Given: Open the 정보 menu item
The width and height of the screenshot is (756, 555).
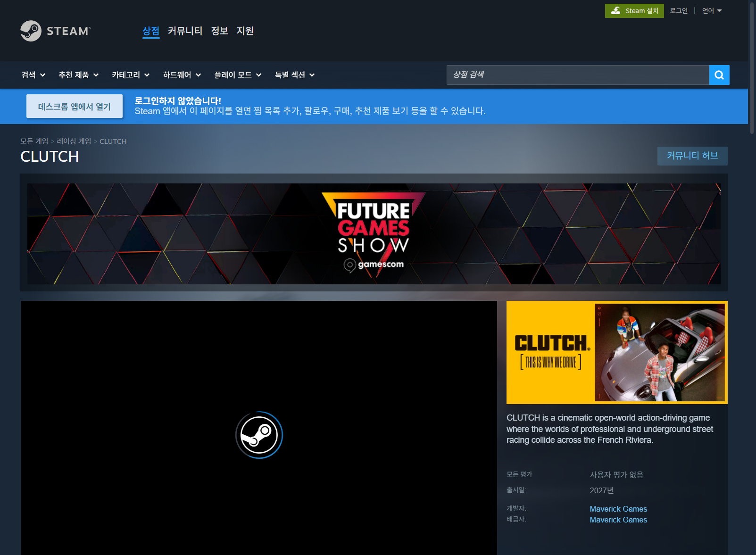Looking at the screenshot, I should pos(219,31).
